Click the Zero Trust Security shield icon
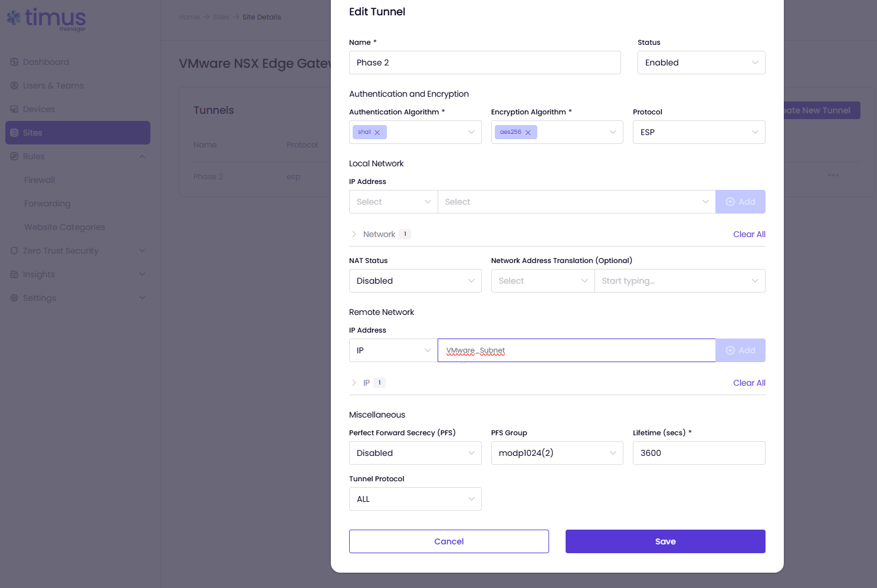Viewport: 877px width, 588px height. pos(14,251)
